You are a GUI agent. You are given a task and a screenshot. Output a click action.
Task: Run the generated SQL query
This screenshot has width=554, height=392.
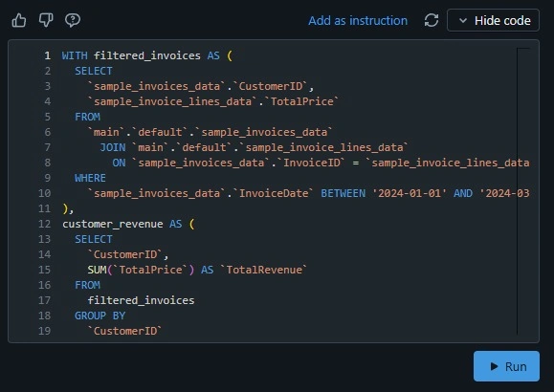pos(506,366)
